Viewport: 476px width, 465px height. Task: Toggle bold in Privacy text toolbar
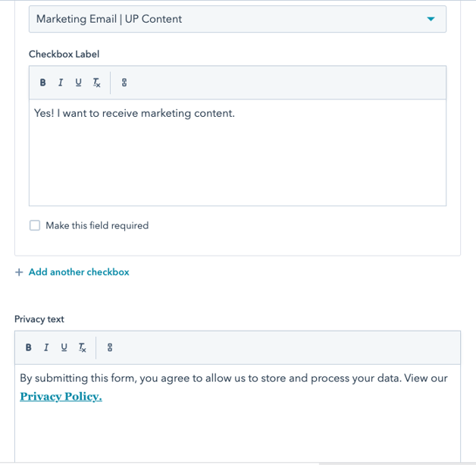[x=28, y=347]
